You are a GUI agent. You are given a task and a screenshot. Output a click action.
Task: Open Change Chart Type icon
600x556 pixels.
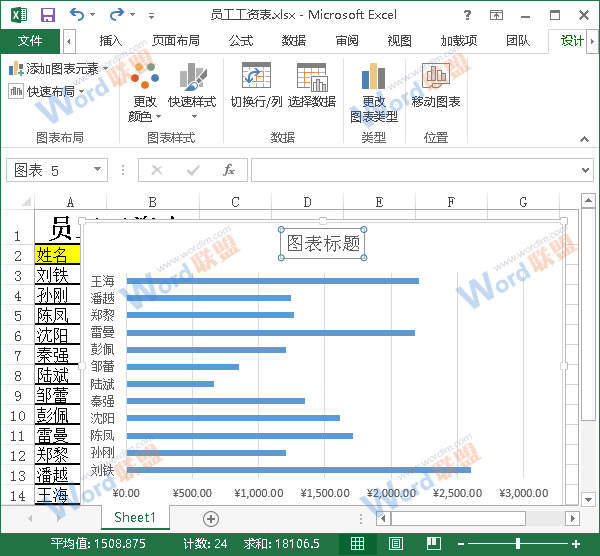tap(374, 78)
